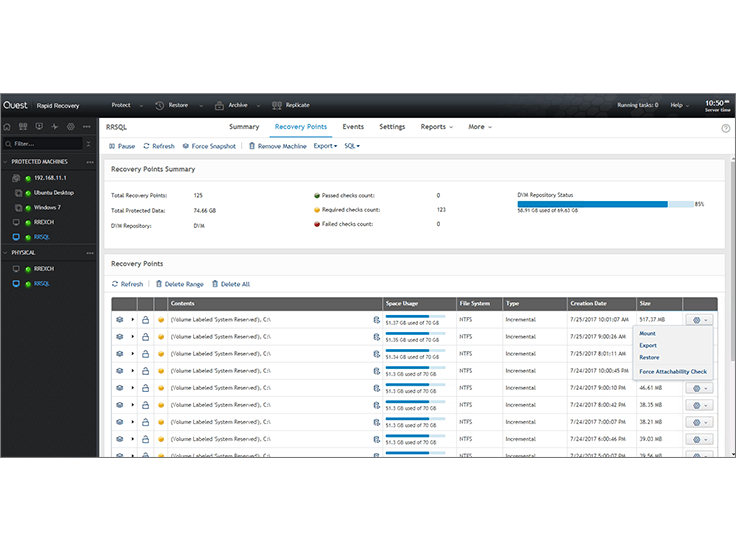Click status dot on 7/24/2017 10:00:45 PM row

(x=161, y=371)
